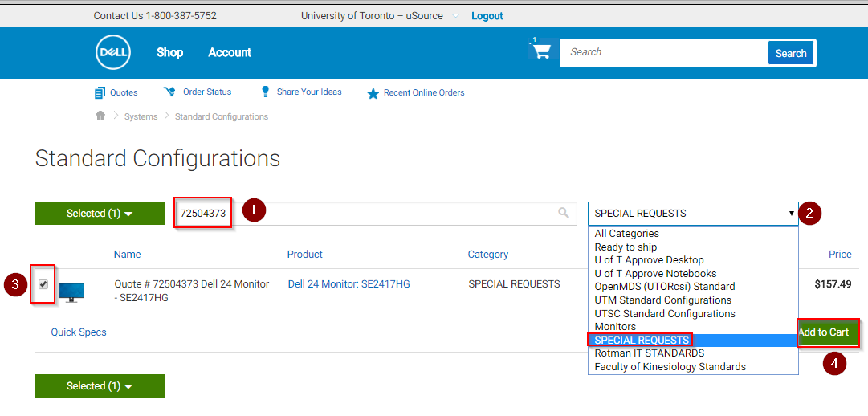Click the Dell logo icon
Image resolution: width=868 pixels, height=416 pixels.
112,53
